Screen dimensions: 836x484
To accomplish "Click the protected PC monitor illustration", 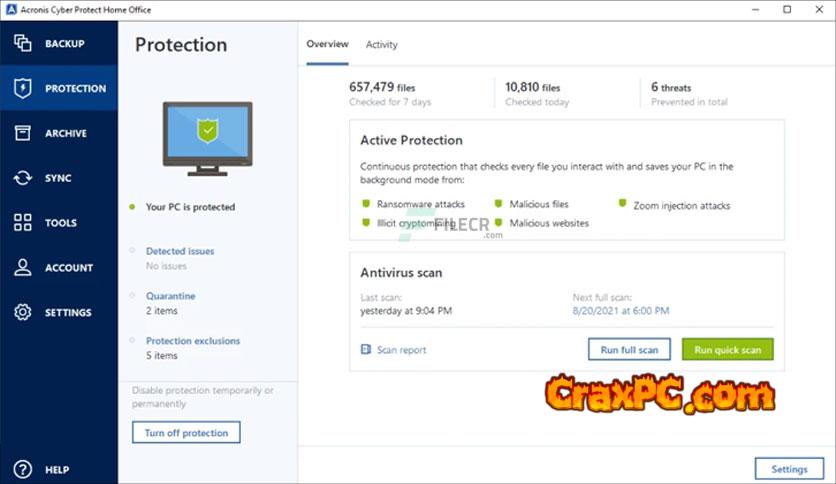I will (x=207, y=139).
